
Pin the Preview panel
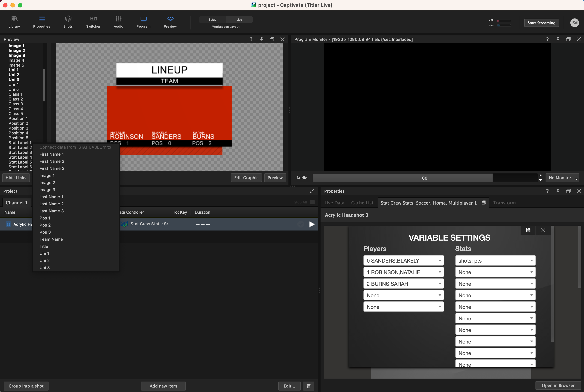point(262,39)
